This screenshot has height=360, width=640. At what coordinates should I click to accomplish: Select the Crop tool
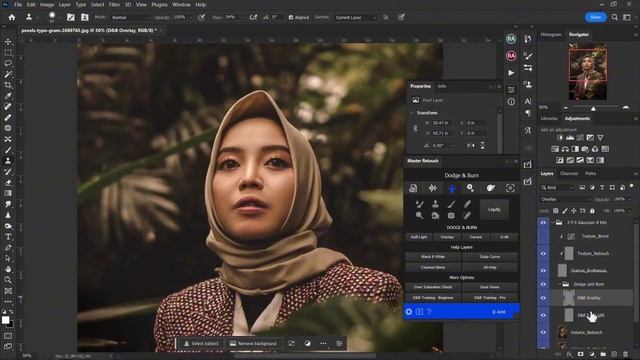coord(8,85)
